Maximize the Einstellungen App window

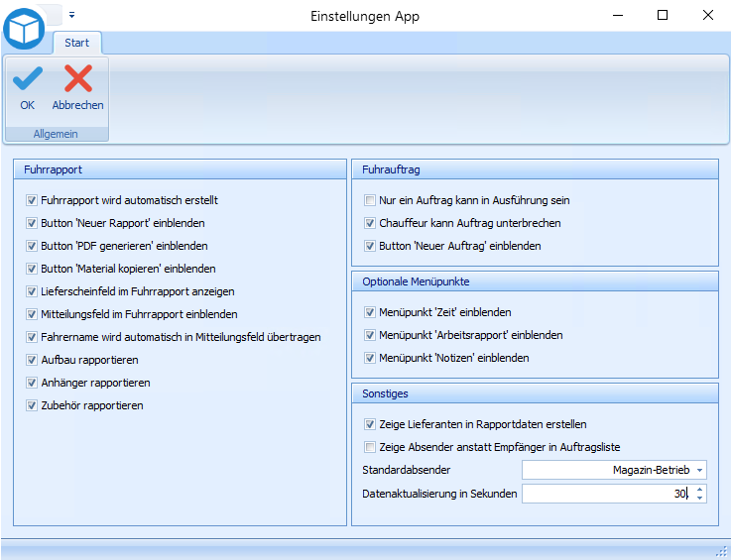pyautogui.click(x=663, y=16)
